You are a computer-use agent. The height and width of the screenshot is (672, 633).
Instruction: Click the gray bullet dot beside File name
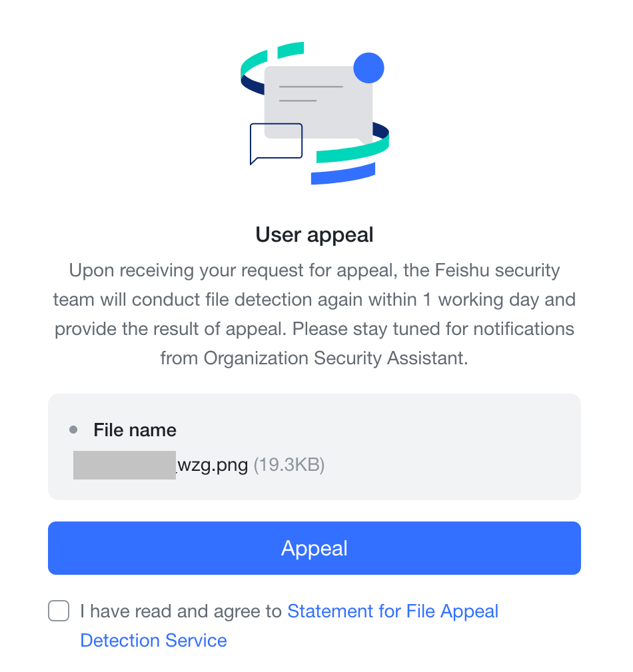73,430
